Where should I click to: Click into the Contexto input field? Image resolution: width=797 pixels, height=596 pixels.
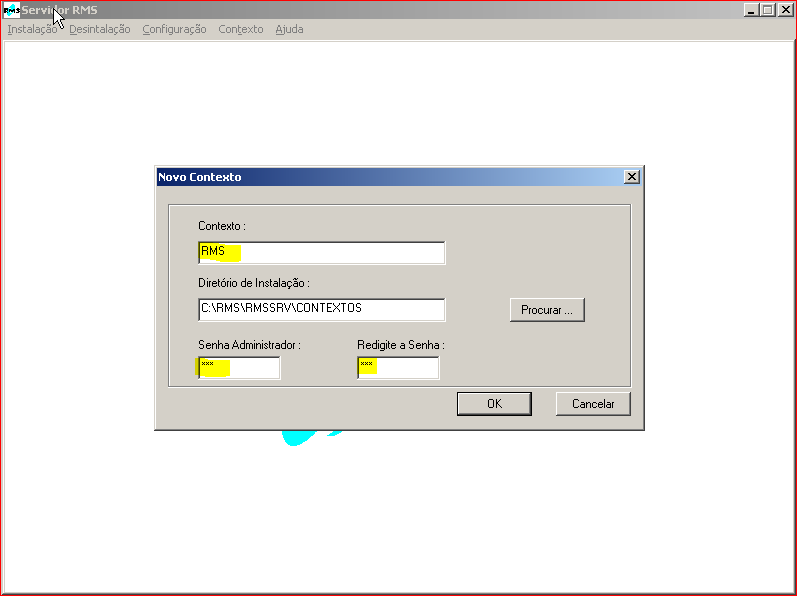coord(322,253)
